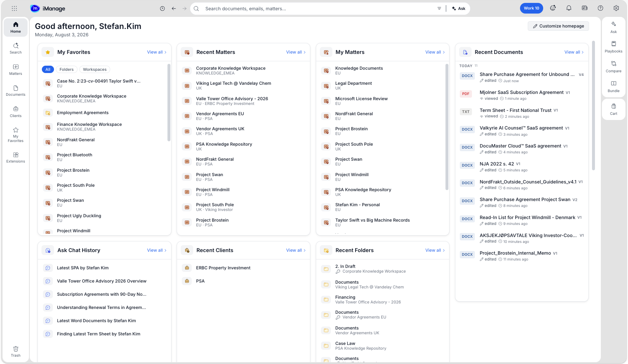Open Ask in the right panel
Screen dimensions: 628x364
coord(614,28)
